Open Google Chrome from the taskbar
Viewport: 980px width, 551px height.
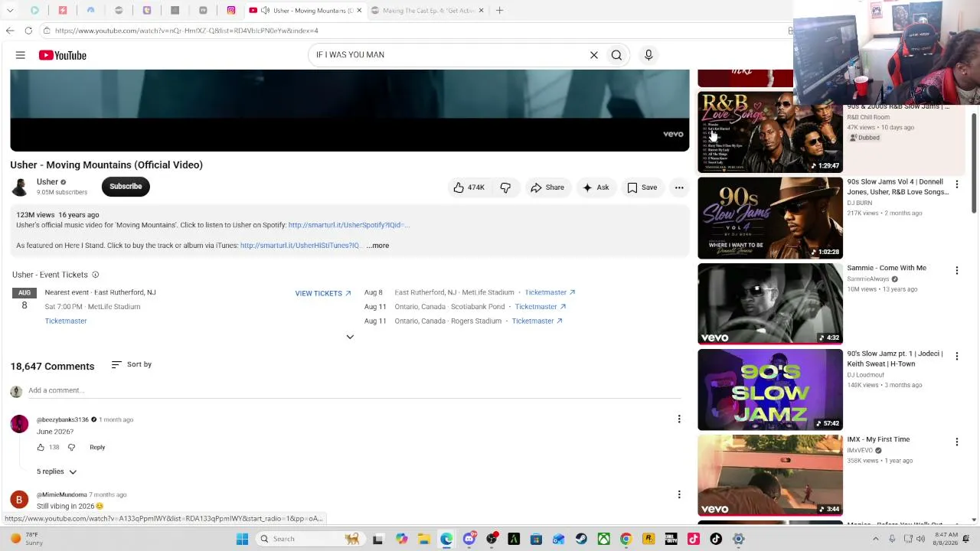point(626,539)
